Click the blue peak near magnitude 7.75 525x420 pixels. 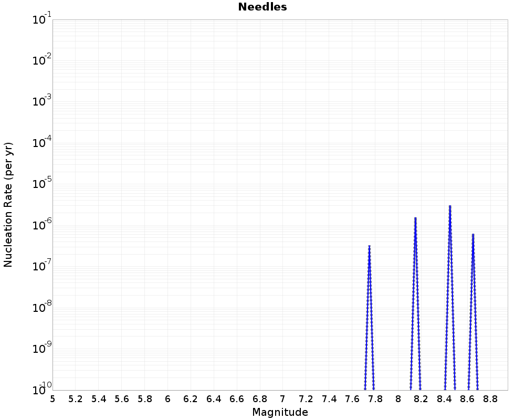[x=369, y=318]
